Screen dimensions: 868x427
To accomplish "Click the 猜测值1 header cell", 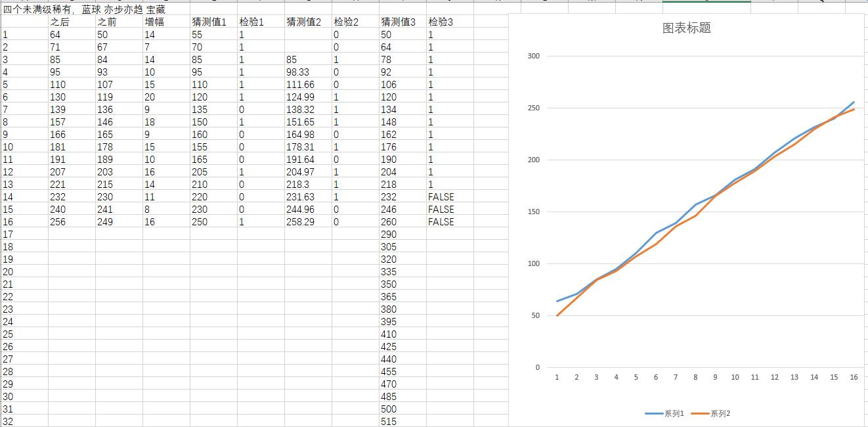I will 209,22.
